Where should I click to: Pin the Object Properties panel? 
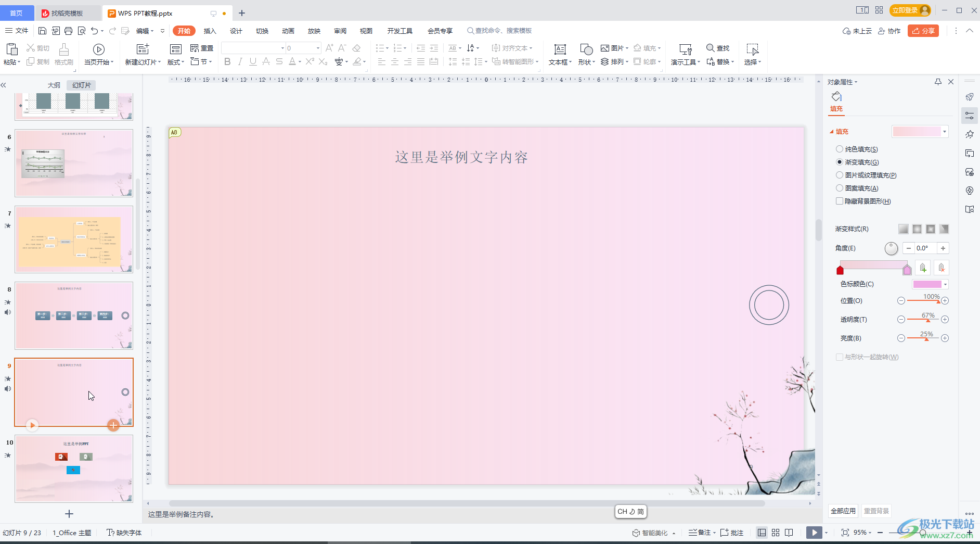[x=938, y=82]
